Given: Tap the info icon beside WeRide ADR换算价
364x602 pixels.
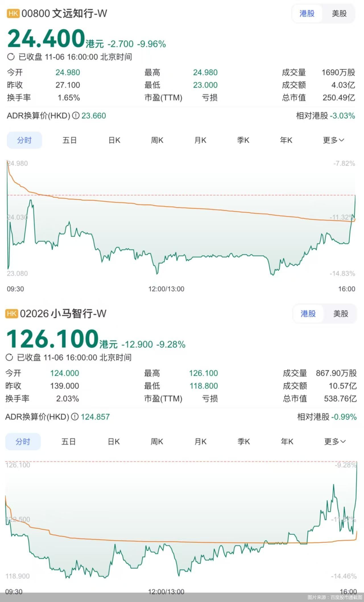Looking at the screenshot, I should (x=75, y=116).
